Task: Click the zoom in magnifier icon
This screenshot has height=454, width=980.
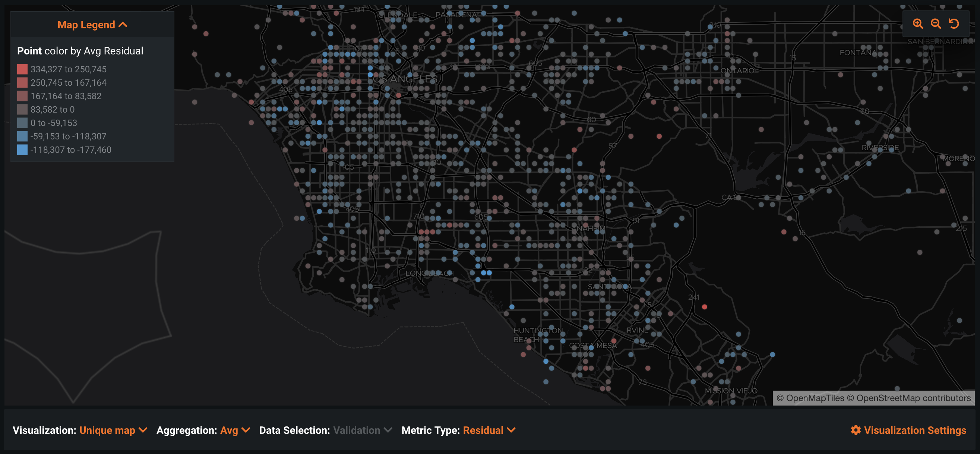Action: click(x=918, y=24)
